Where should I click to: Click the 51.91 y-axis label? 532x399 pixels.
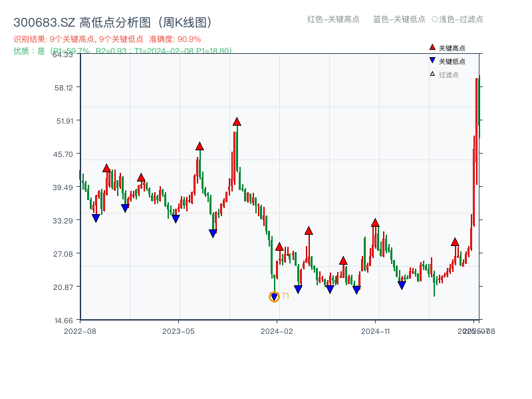(x=65, y=121)
